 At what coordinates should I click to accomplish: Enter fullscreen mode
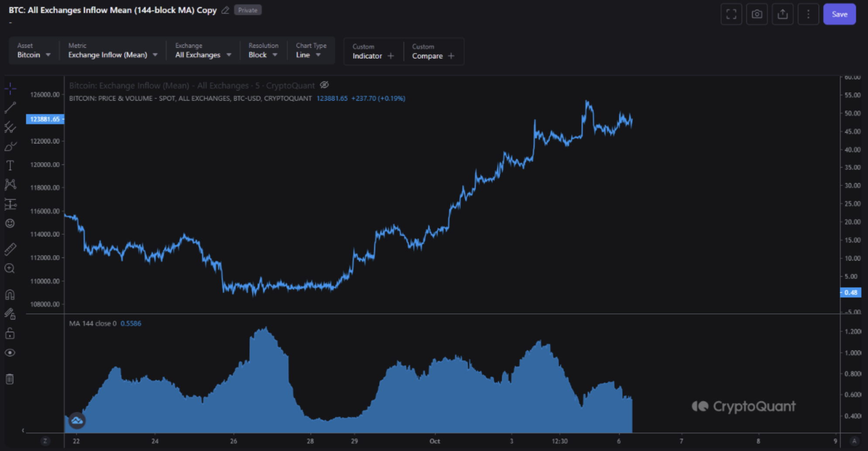(x=731, y=14)
